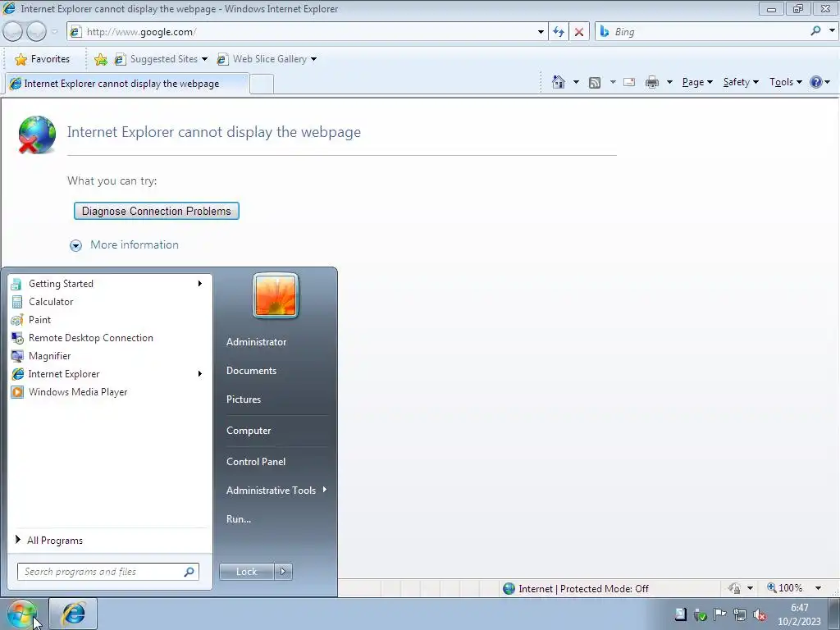Image resolution: width=840 pixels, height=630 pixels.
Task: Expand the Home button dropdown arrow
Action: tap(576, 82)
